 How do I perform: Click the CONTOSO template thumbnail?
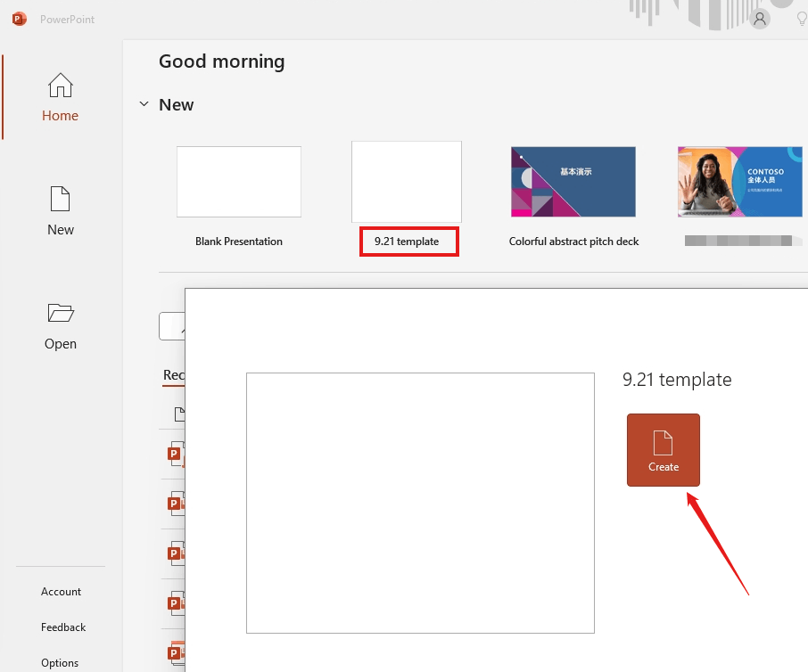739,181
